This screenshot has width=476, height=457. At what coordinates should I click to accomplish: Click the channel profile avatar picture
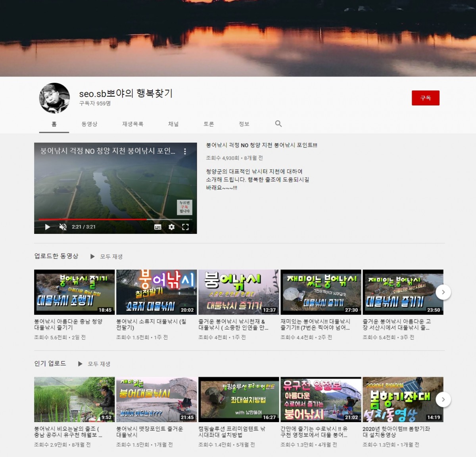point(54,98)
